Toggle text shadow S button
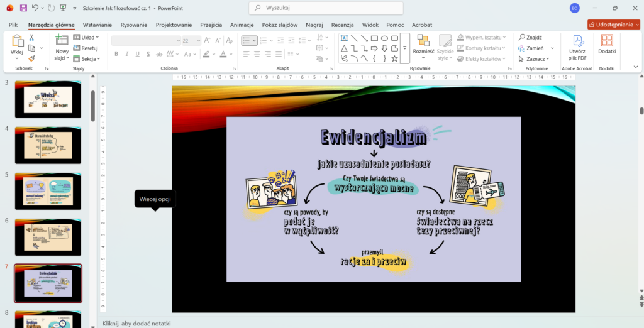Image resolution: width=644 pixels, height=328 pixels. [x=148, y=54]
